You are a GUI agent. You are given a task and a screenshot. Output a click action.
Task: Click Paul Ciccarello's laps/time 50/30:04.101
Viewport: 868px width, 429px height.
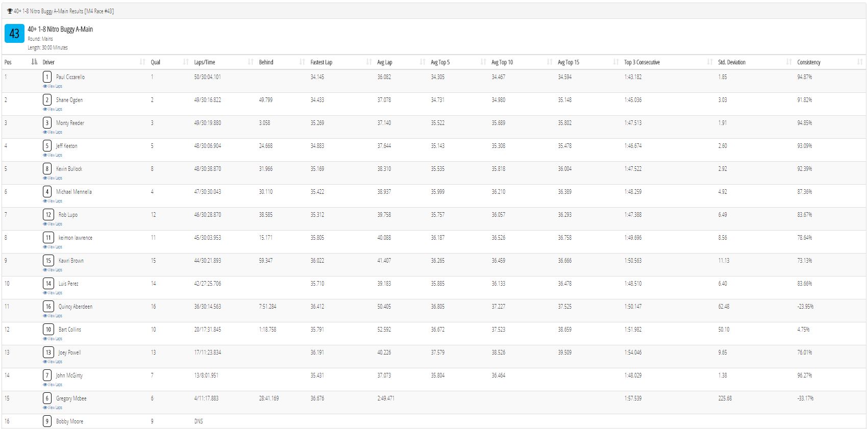pyautogui.click(x=208, y=77)
